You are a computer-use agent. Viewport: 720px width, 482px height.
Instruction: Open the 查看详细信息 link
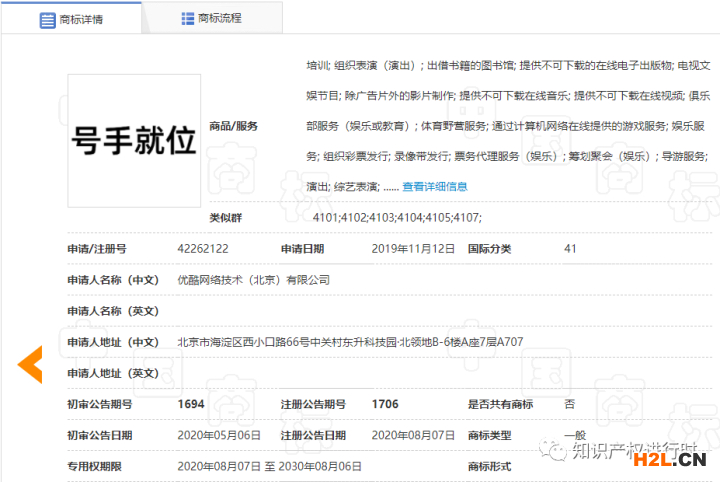pos(435,186)
